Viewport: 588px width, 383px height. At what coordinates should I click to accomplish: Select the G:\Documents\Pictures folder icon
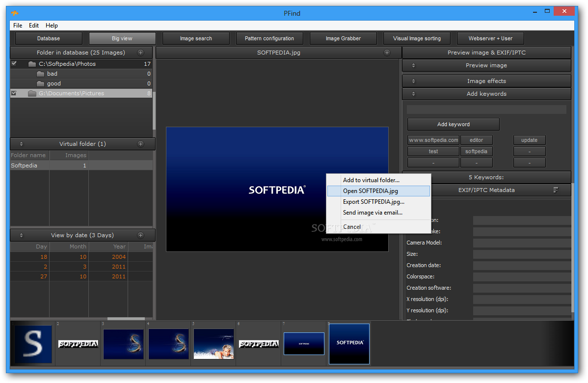click(x=32, y=93)
